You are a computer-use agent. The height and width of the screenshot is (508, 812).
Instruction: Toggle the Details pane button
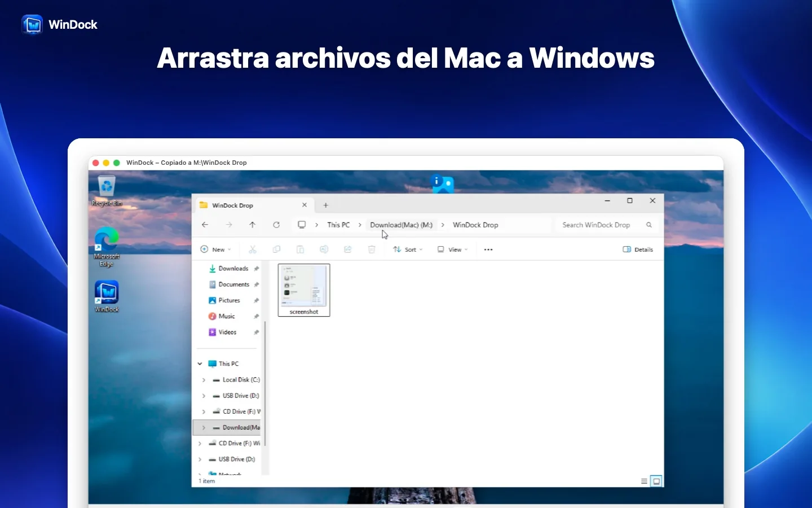[x=638, y=249]
